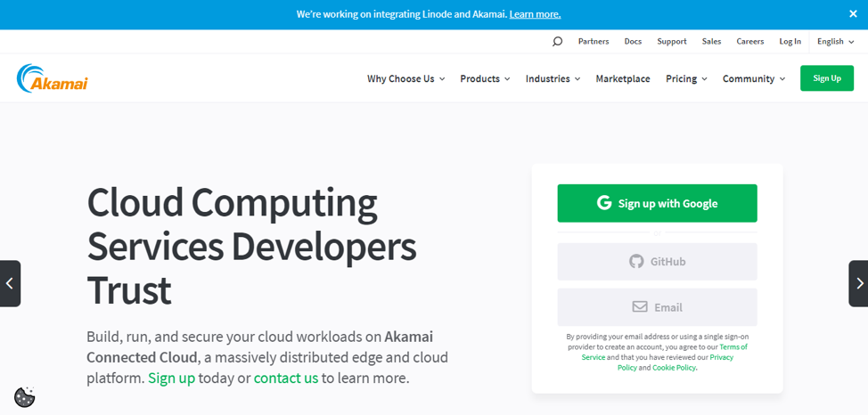The width and height of the screenshot is (868, 415).
Task: Dismiss the blue announcement banner
Action: tap(853, 14)
